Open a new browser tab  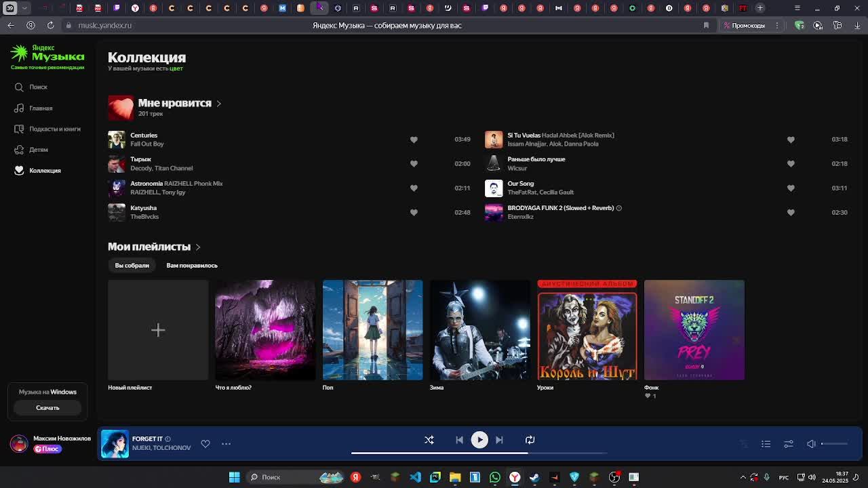[760, 8]
